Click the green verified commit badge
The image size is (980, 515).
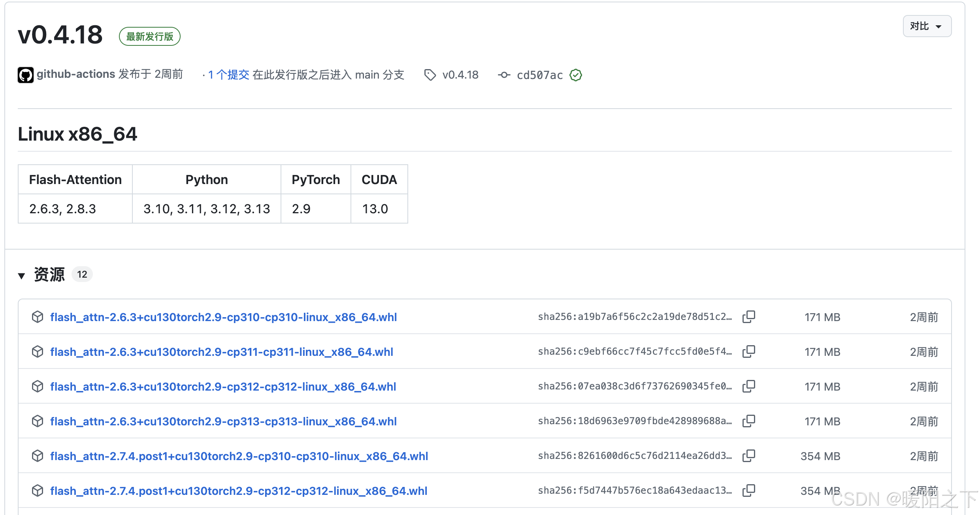click(576, 75)
